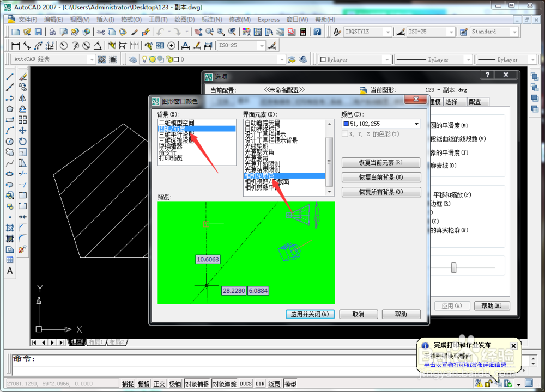Image resolution: width=545 pixels, height=392 pixels.
Task: Click the Help question mark icon in toolbar
Action: click(317, 32)
